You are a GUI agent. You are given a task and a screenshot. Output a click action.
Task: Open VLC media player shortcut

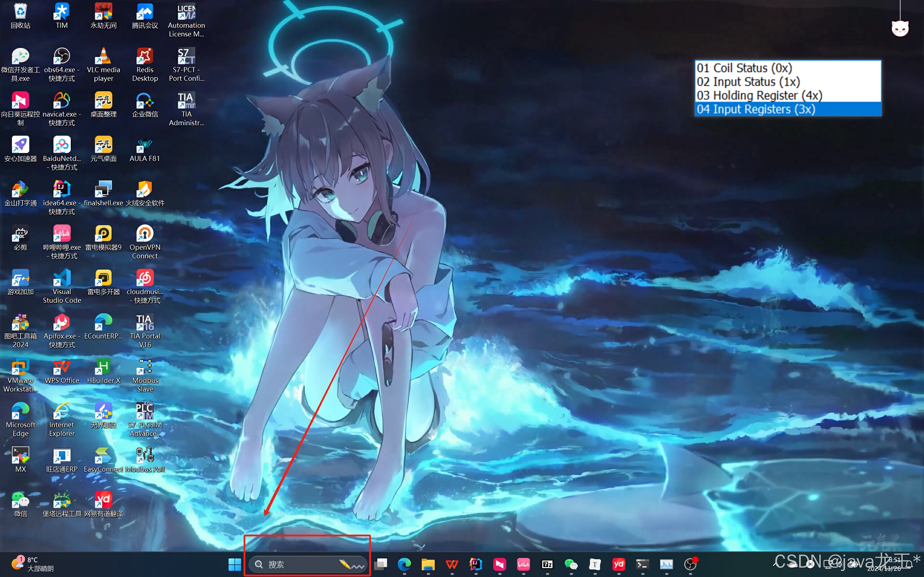(103, 57)
